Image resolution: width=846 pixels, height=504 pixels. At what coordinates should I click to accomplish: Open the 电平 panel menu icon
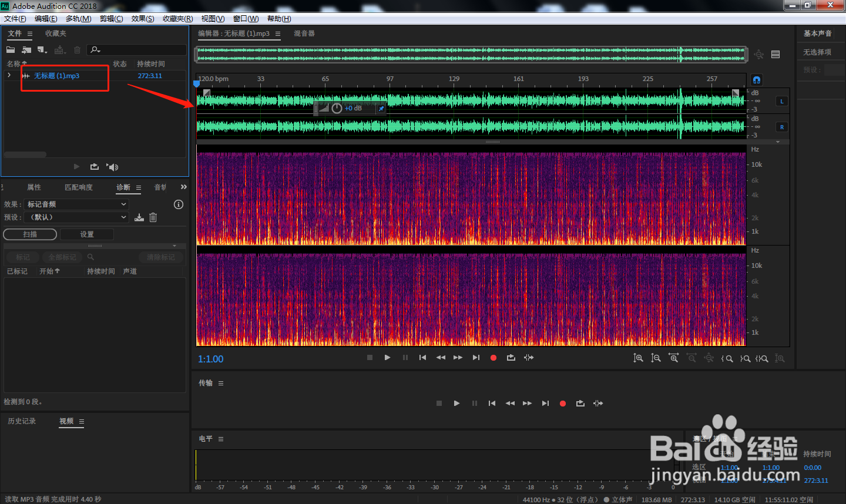point(221,439)
